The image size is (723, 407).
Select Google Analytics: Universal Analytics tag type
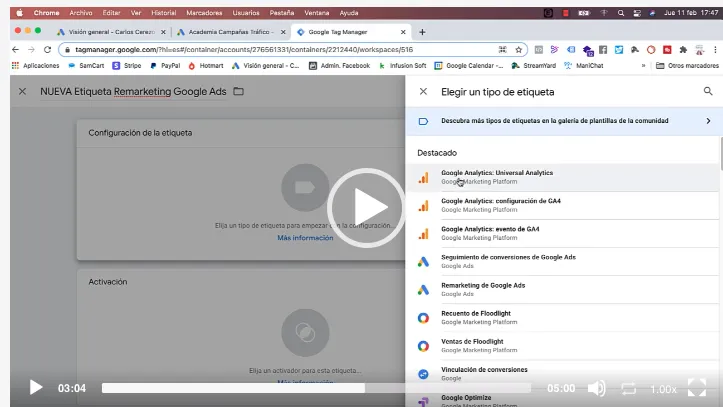coord(562,177)
